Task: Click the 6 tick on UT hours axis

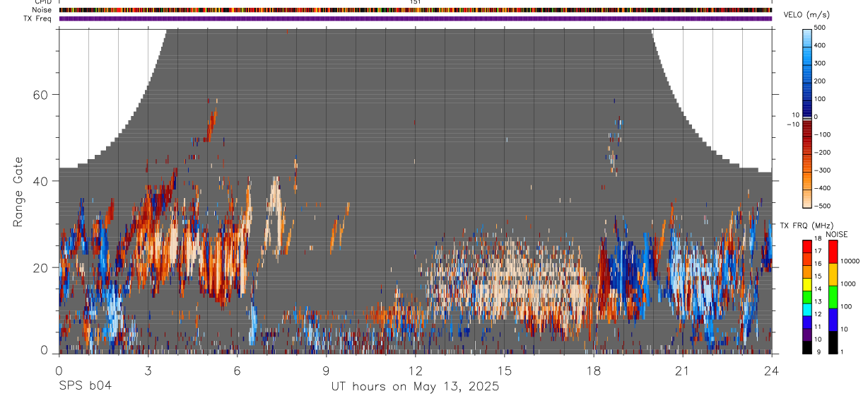Action: (237, 371)
